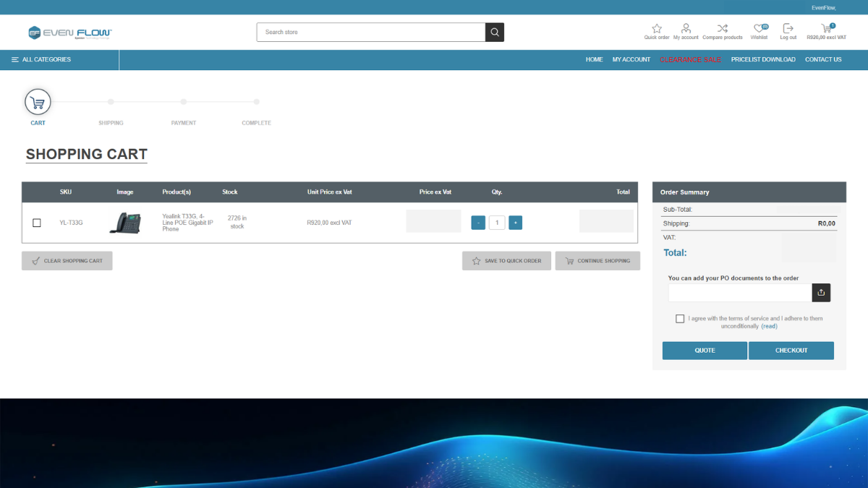This screenshot has width=868, height=488.
Task: Focus the Search store field
Action: click(x=371, y=32)
